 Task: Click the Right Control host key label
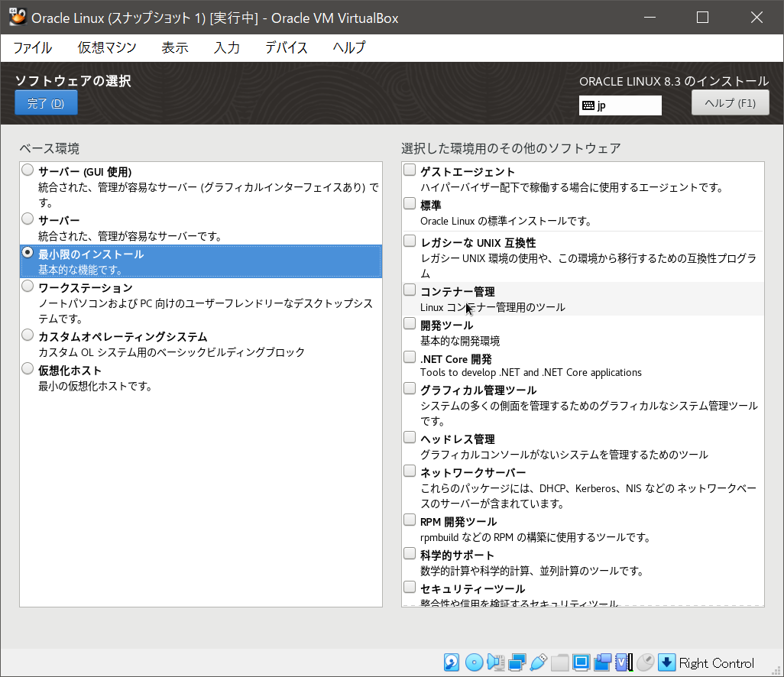(716, 663)
